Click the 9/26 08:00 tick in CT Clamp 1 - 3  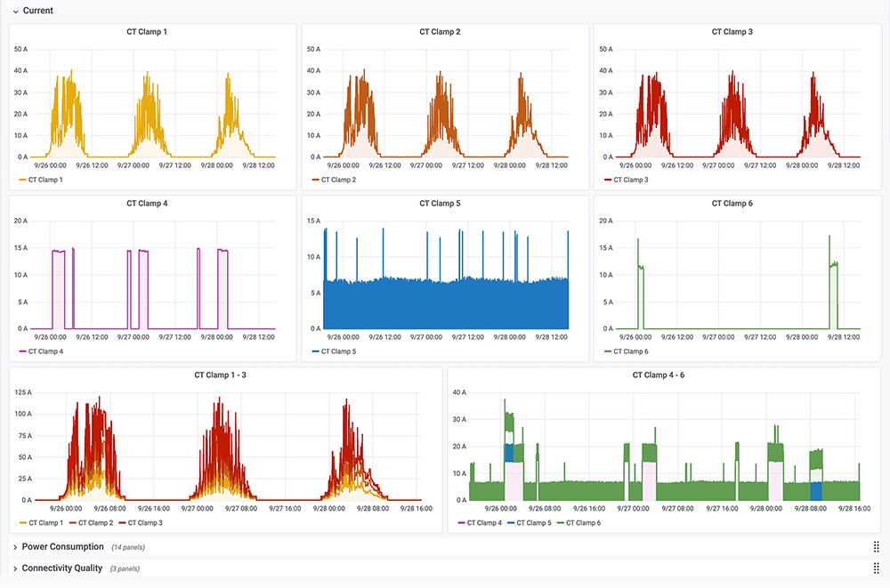click(x=109, y=509)
